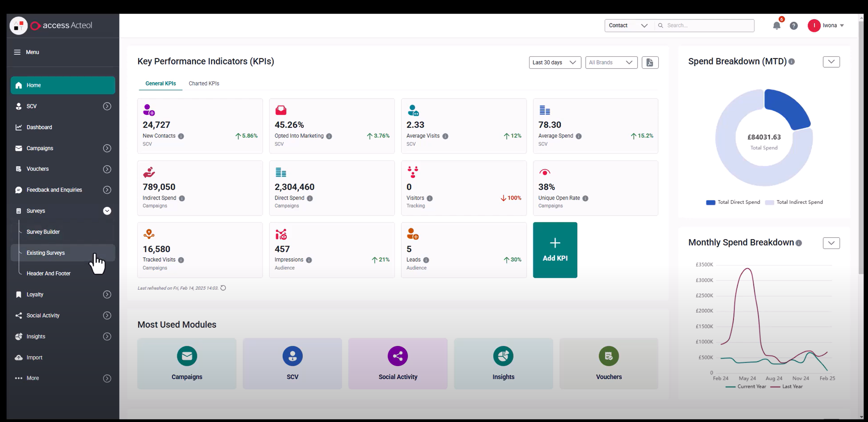Toggle Total Direct Spend legend swatch
868x422 pixels.
point(710,202)
